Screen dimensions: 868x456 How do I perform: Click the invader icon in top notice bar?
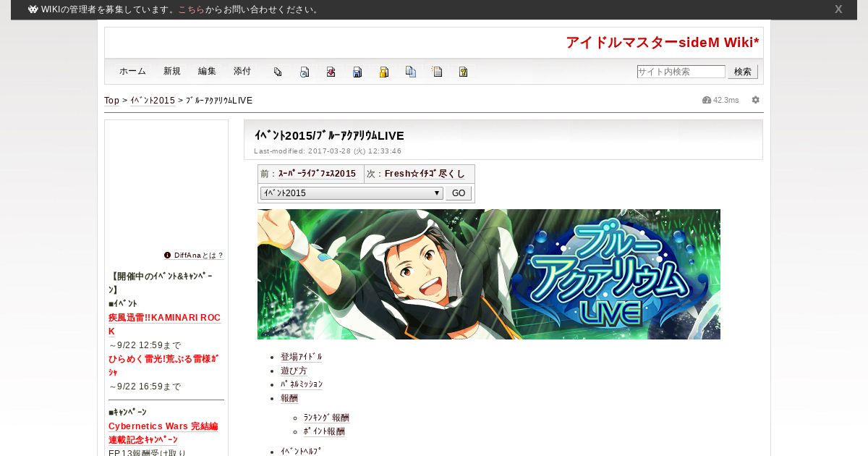pos(33,9)
